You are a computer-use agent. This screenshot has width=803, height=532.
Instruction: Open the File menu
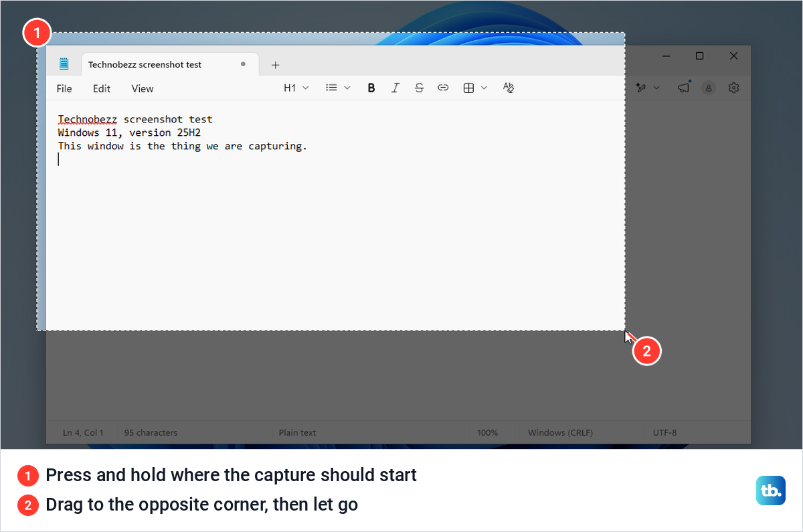(64, 88)
